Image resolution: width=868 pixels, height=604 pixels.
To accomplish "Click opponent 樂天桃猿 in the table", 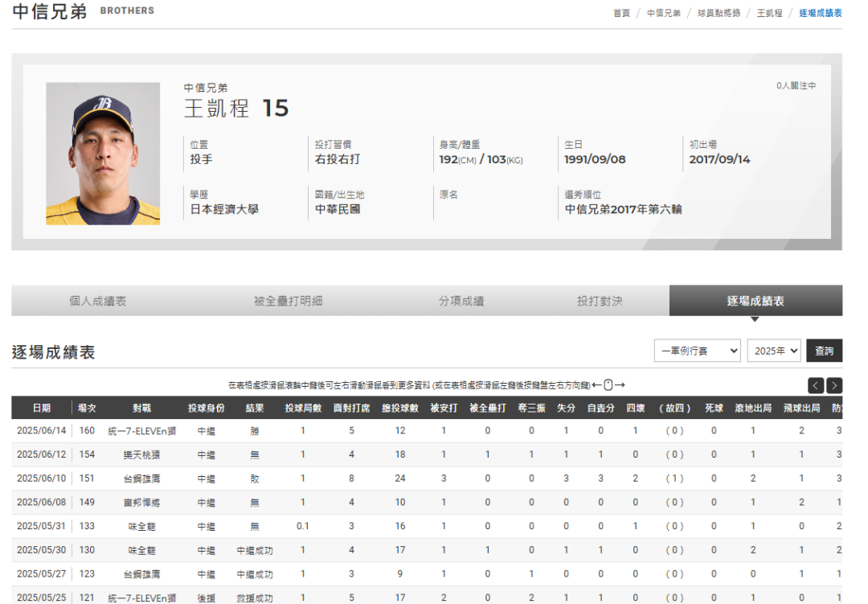I will point(141,455).
